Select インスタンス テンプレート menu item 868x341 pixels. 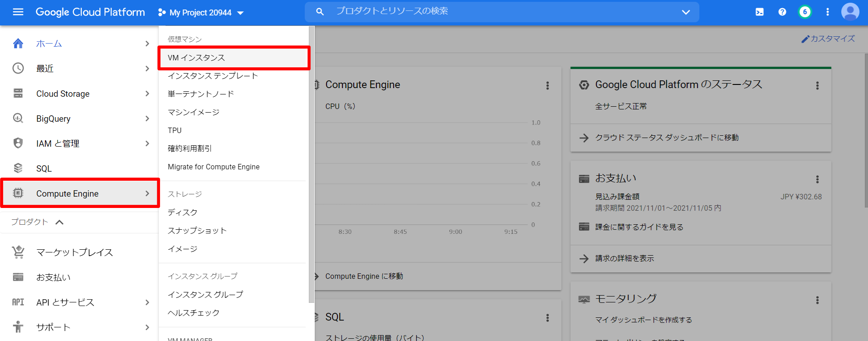tap(234, 76)
